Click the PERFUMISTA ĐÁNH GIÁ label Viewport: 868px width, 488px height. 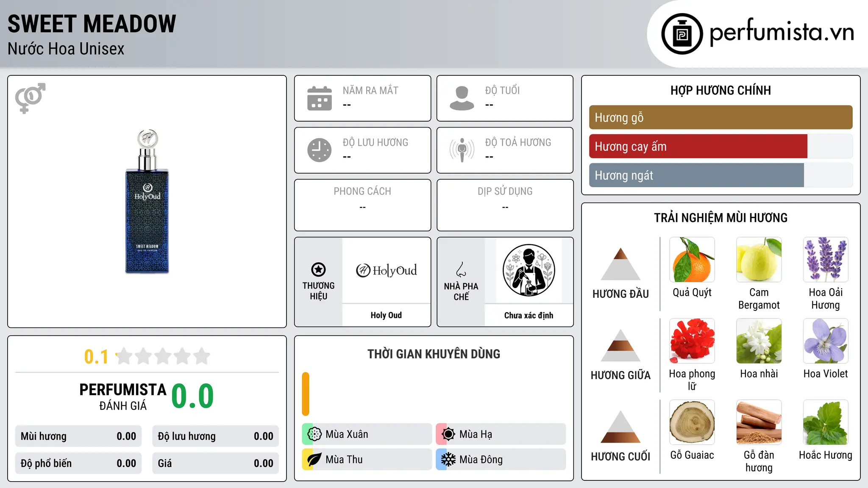click(x=123, y=397)
